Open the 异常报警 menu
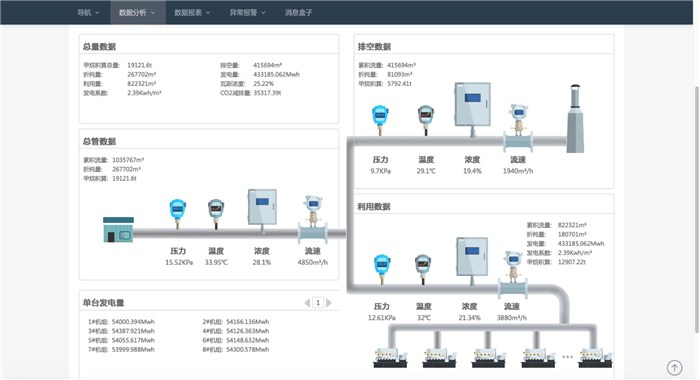Viewport: 700px width, 380px height. click(248, 13)
